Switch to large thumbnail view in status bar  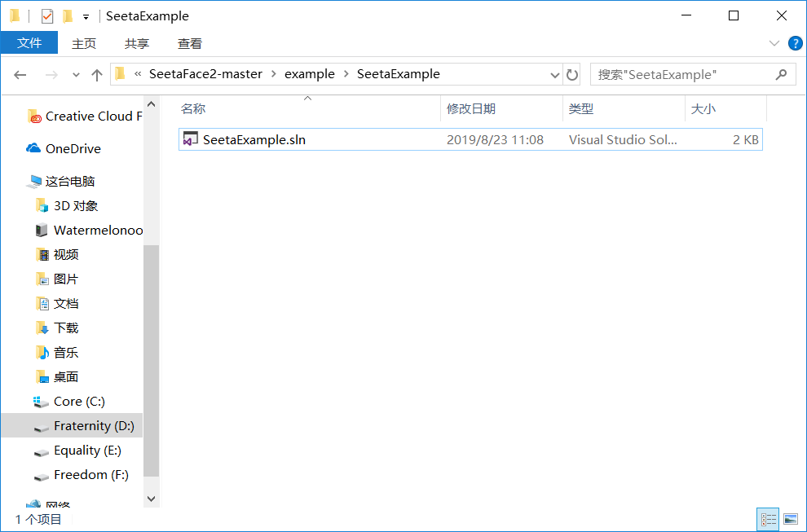pyautogui.click(x=791, y=519)
